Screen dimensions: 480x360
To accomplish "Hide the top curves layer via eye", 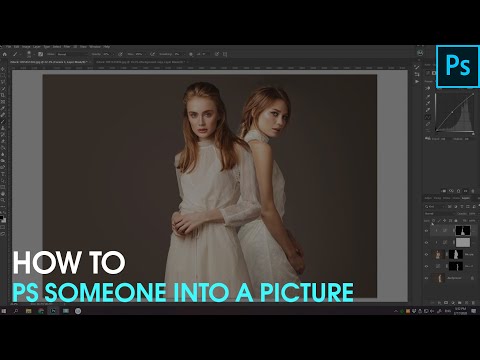I will pyautogui.click(x=426, y=230).
